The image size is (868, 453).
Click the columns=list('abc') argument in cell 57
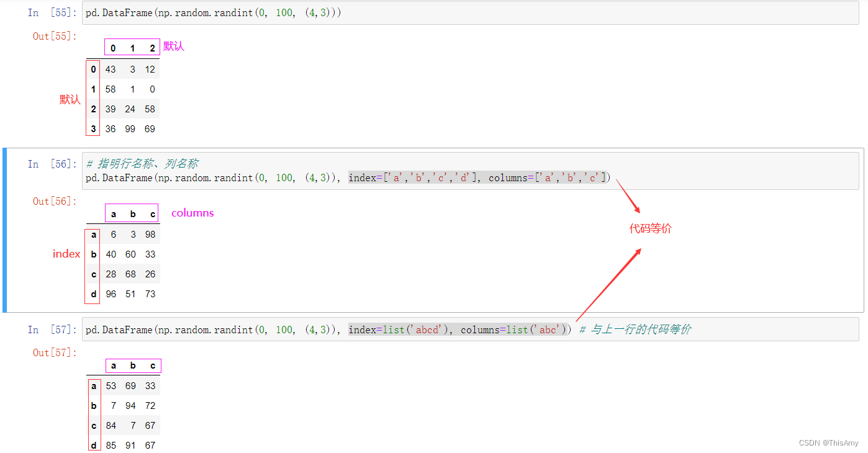(x=513, y=330)
